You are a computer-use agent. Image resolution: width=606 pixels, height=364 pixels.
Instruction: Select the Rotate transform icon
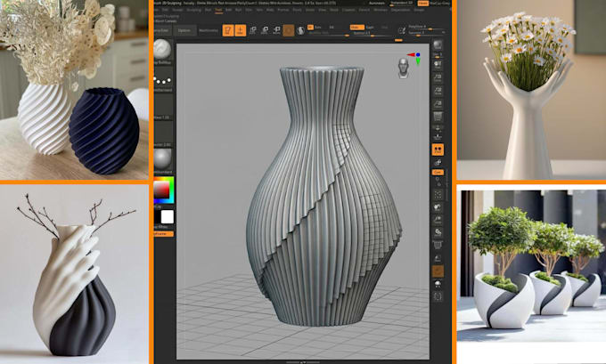click(277, 30)
